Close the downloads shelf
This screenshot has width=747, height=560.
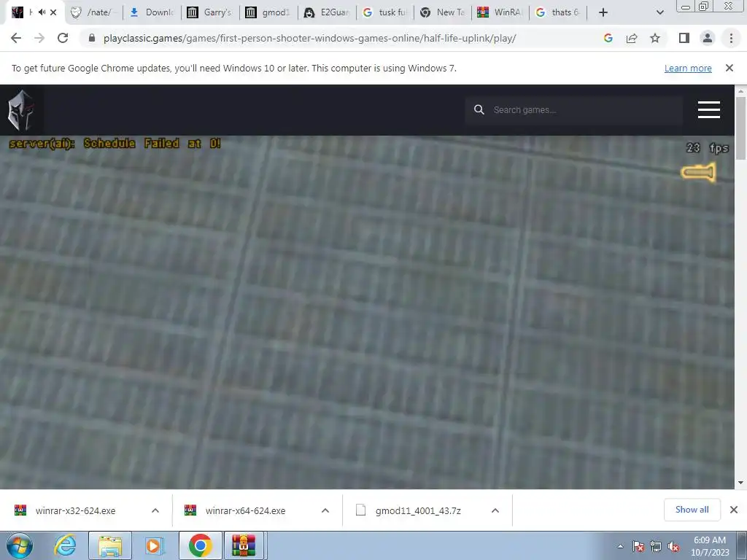734,510
